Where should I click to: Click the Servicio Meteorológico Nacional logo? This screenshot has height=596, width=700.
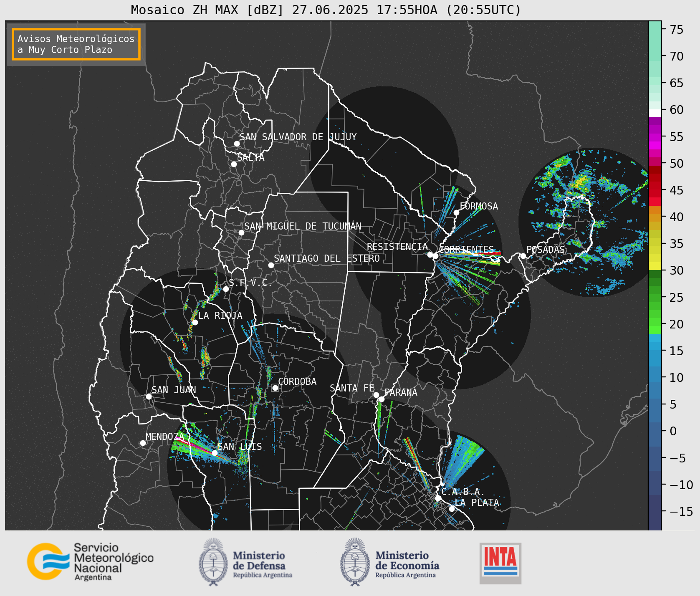[x=90, y=561]
